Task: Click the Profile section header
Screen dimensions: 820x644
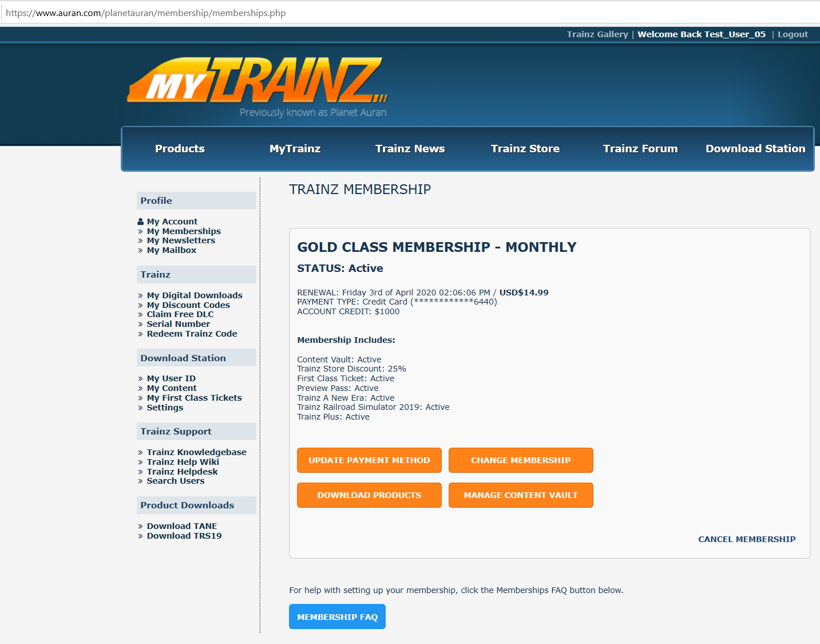Action: [x=196, y=200]
